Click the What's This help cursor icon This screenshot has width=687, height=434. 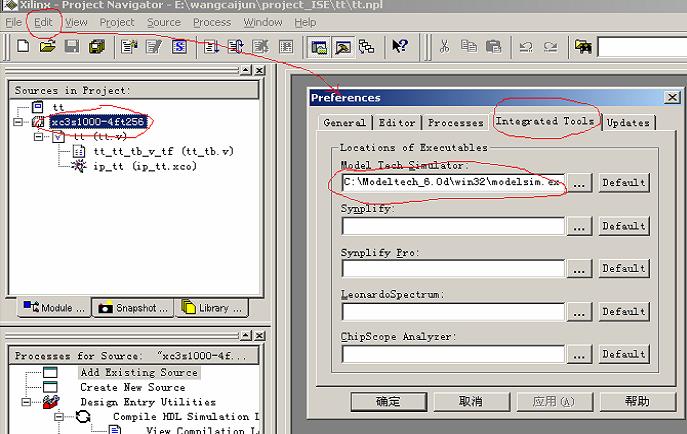(x=400, y=46)
